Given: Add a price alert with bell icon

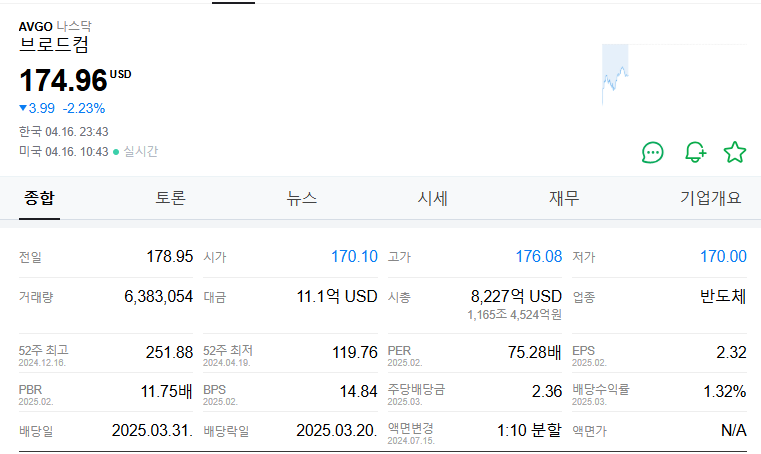Looking at the screenshot, I should click(695, 152).
